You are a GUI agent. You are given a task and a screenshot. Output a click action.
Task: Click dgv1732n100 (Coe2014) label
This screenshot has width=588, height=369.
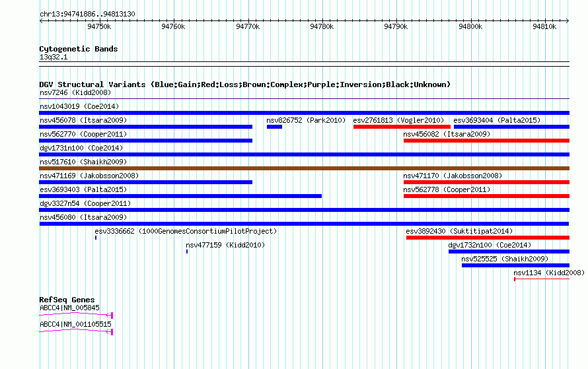point(490,245)
